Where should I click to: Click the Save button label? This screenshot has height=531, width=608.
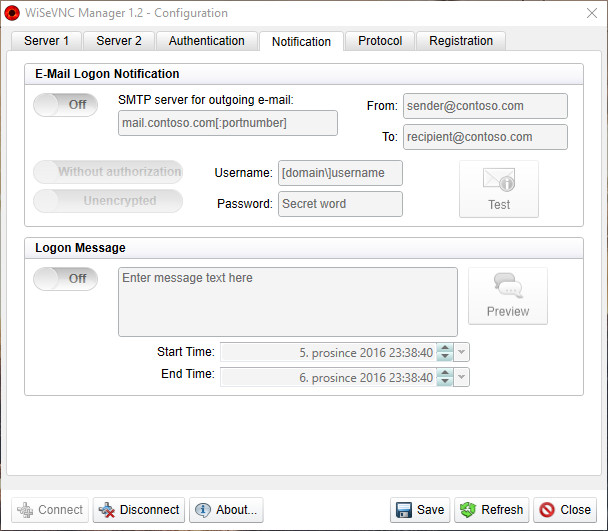pos(430,510)
